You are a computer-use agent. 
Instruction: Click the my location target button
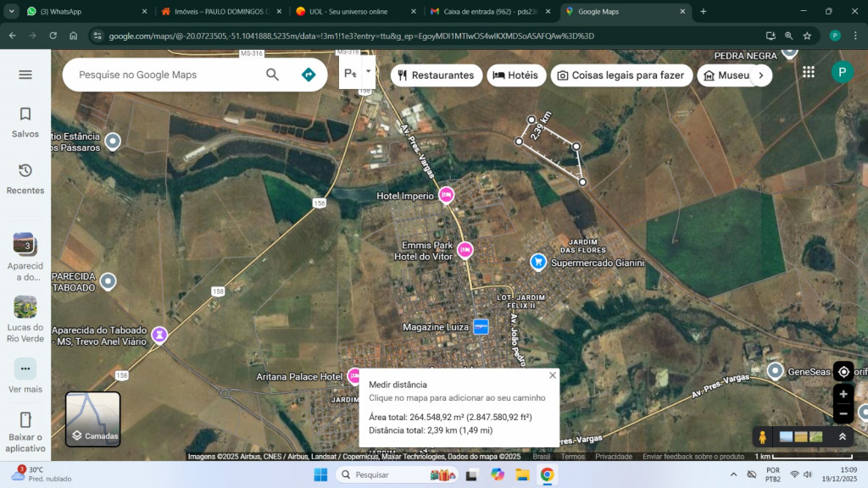tap(843, 372)
